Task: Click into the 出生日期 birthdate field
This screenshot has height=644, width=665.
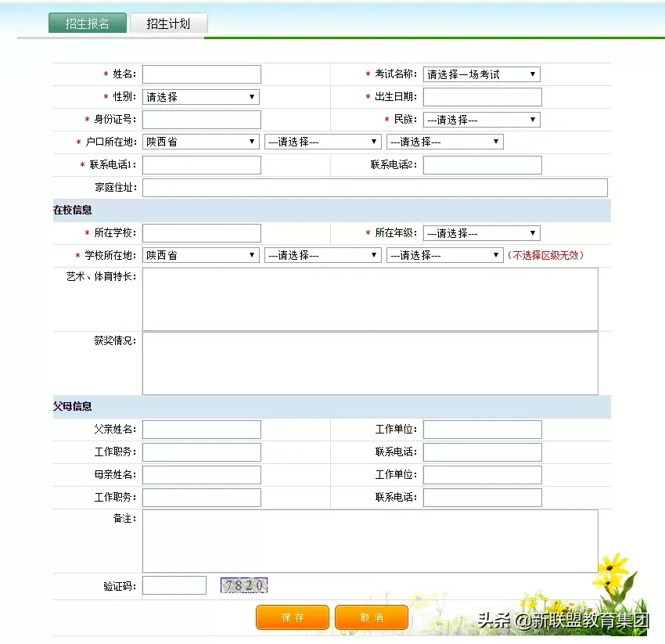Action: point(482,97)
